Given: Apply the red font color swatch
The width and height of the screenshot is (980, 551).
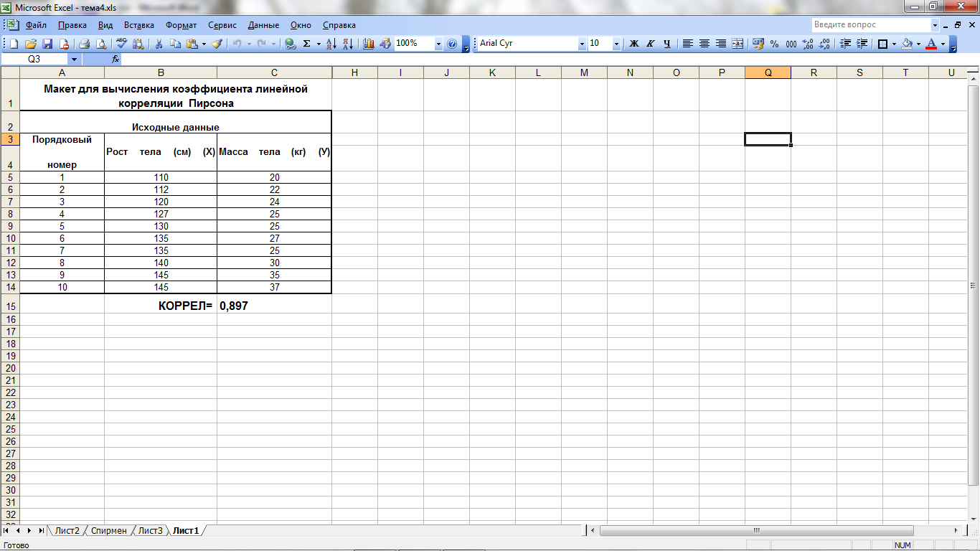Looking at the screenshot, I should tap(931, 44).
